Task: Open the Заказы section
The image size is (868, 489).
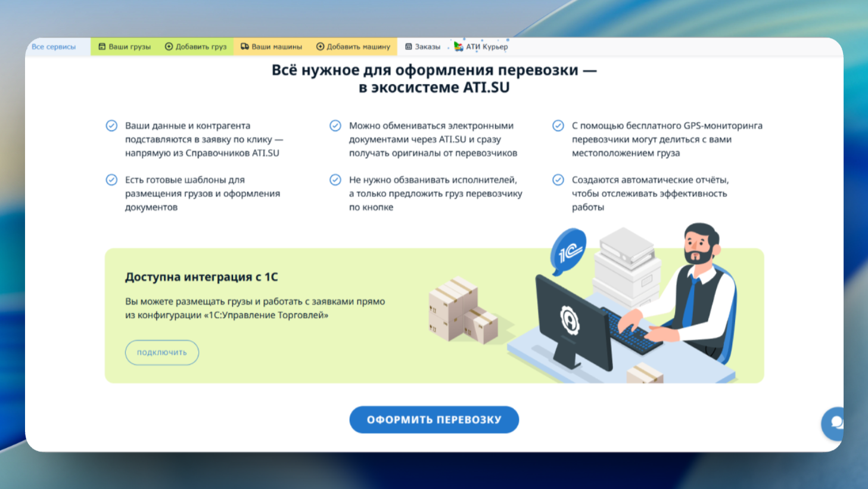Action: [422, 47]
